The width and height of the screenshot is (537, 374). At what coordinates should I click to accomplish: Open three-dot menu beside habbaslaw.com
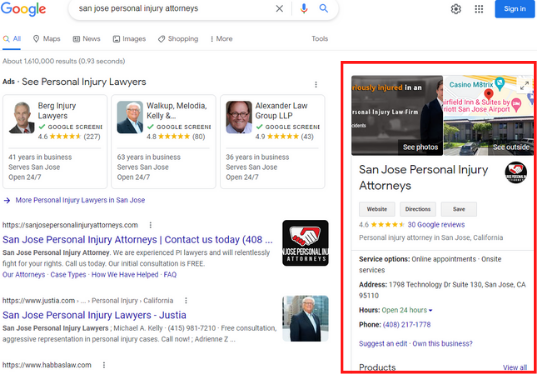pos(104,365)
